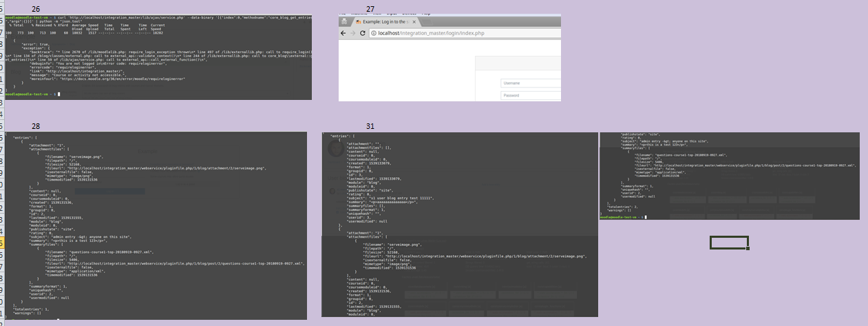Click the address bar showing localhost/integration_master/login/index.php
The width and height of the screenshot is (868, 326).
(465, 33)
